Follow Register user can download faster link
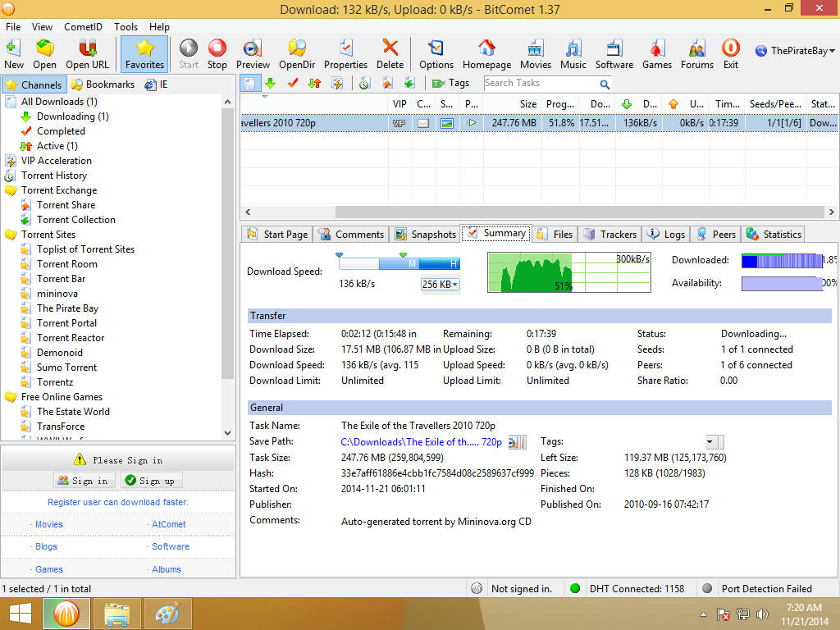Screen dimensions: 840x630 pyautogui.click(x=118, y=503)
